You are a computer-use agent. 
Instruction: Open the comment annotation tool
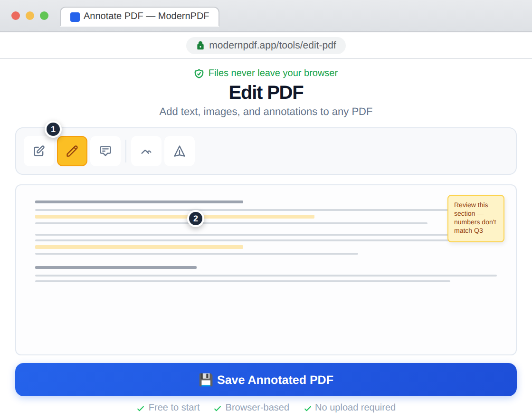pos(105,151)
